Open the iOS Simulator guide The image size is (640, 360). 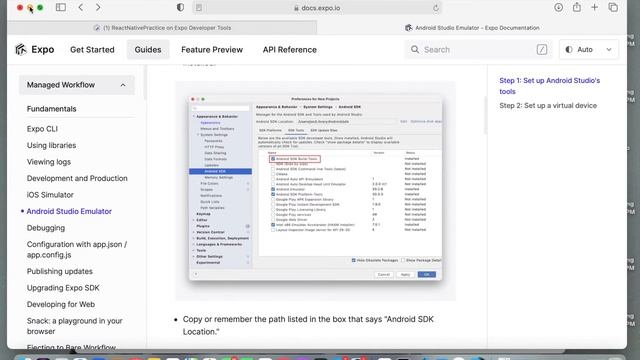point(50,195)
